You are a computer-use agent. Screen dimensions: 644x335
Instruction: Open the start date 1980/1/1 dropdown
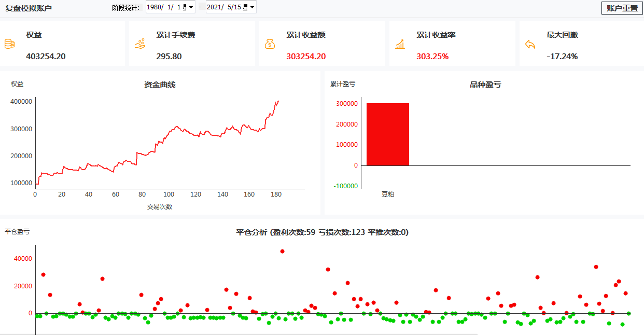(x=191, y=7)
